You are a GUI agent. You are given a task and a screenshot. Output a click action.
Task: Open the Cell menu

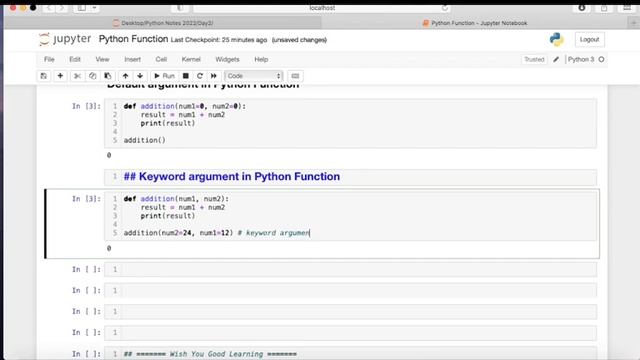click(161, 59)
